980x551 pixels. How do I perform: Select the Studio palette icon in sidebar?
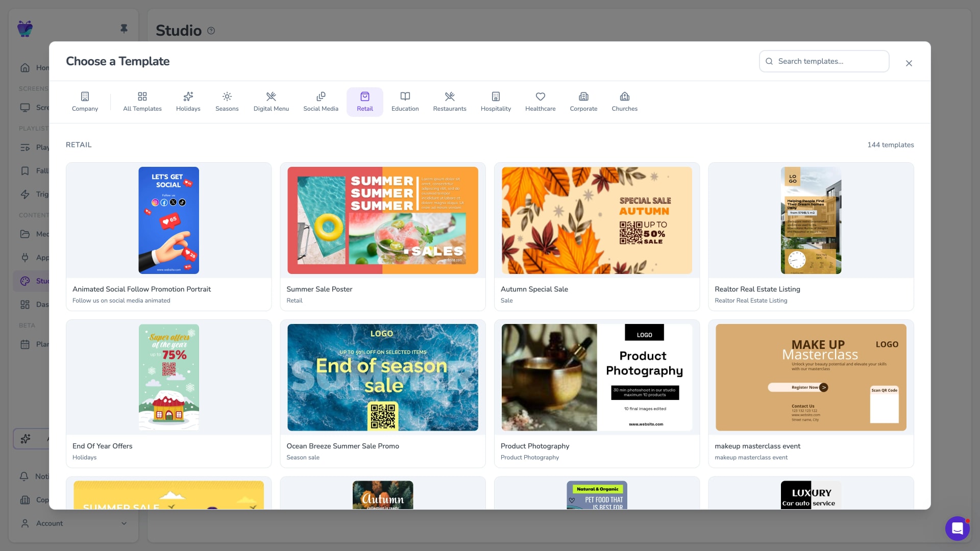(x=25, y=281)
